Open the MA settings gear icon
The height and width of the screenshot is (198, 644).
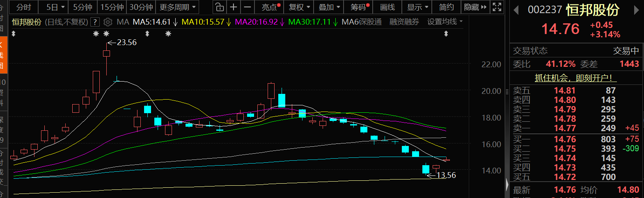tap(108, 22)
